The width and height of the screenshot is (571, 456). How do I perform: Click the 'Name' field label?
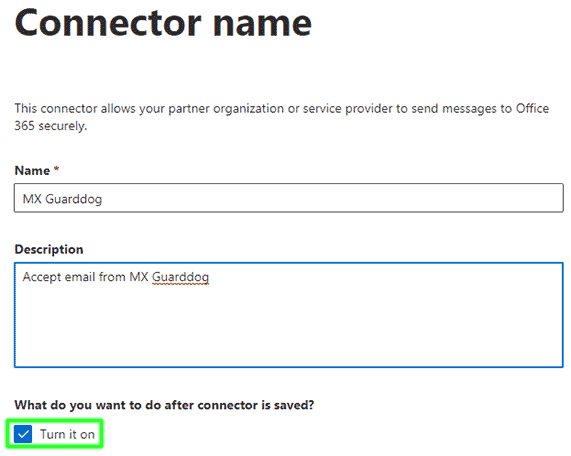coord(32,170)
